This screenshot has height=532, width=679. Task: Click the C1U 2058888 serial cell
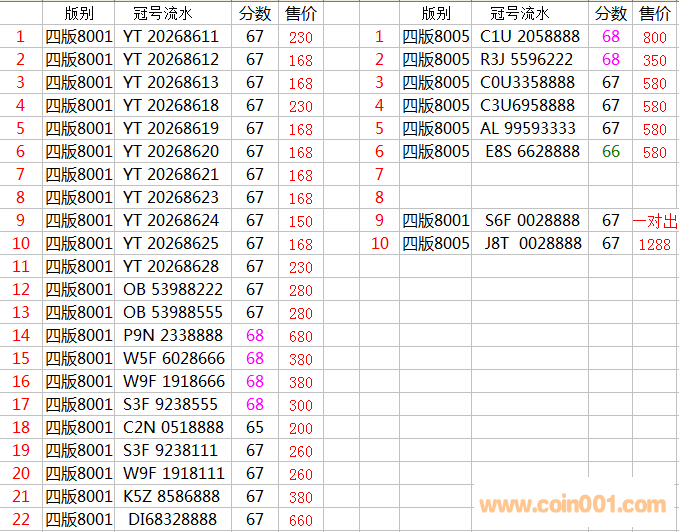coord(529,37)
